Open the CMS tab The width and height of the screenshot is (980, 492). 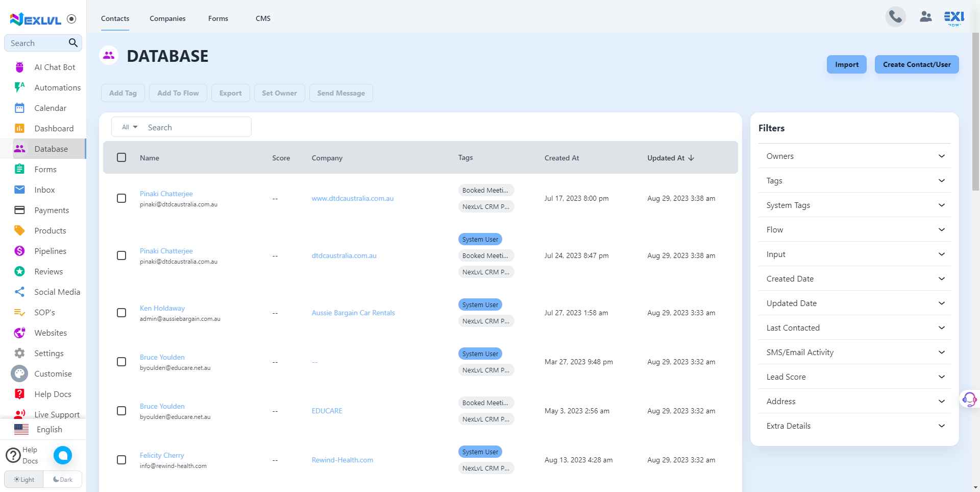(x=263, y=18)
